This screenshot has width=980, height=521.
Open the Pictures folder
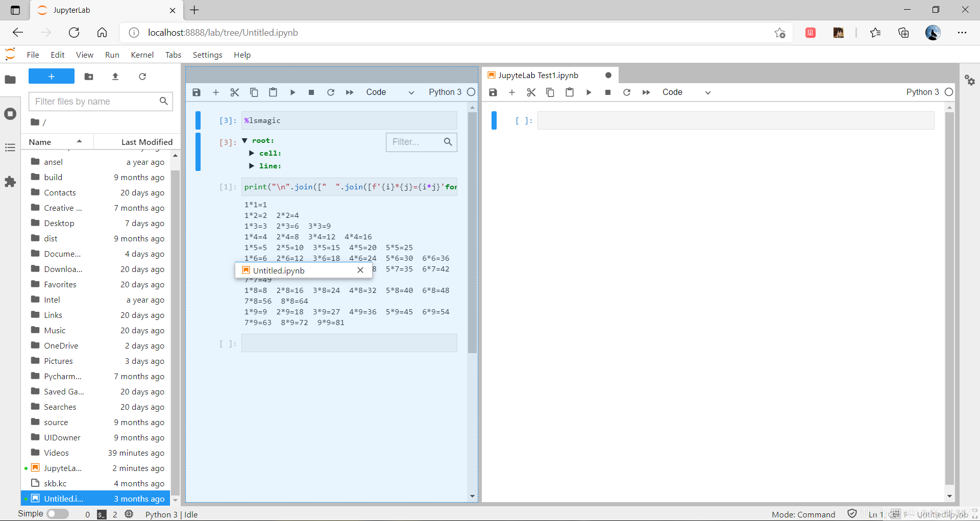[58, 361]
